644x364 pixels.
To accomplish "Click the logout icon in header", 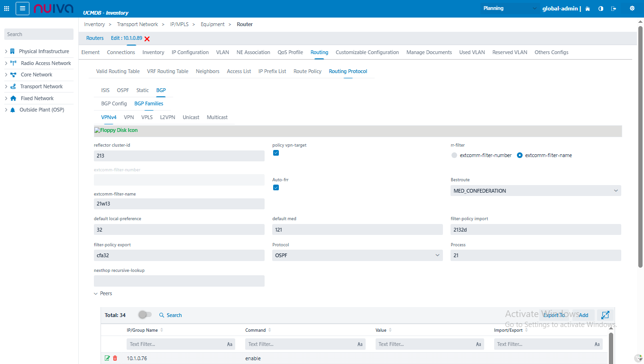I will coord(614,9).
